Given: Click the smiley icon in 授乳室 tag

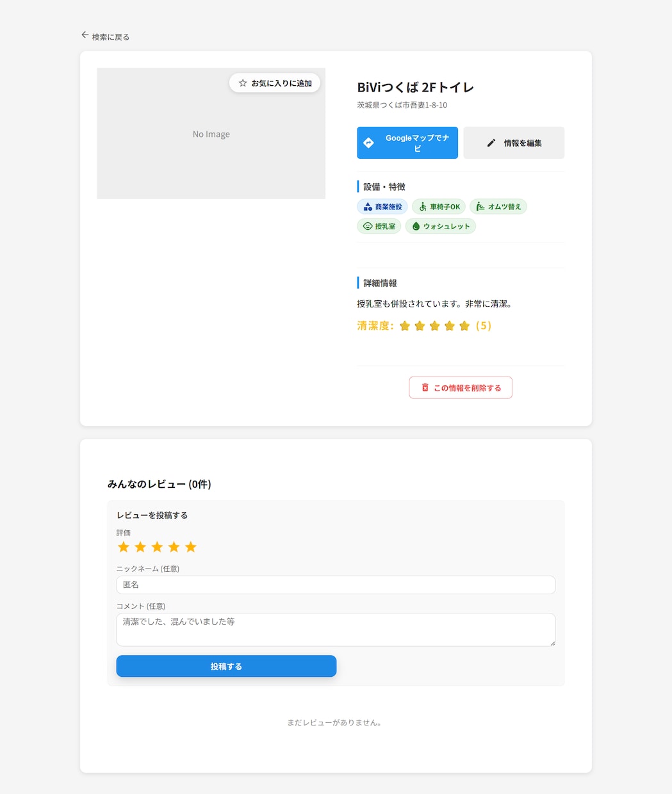Looking at the screenshot, I should click(x=368, y=226).
